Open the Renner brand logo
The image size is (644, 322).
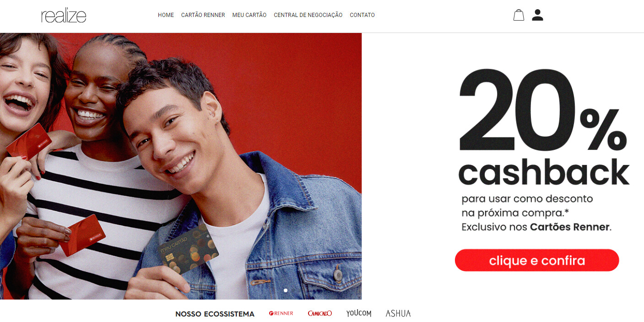281,313
